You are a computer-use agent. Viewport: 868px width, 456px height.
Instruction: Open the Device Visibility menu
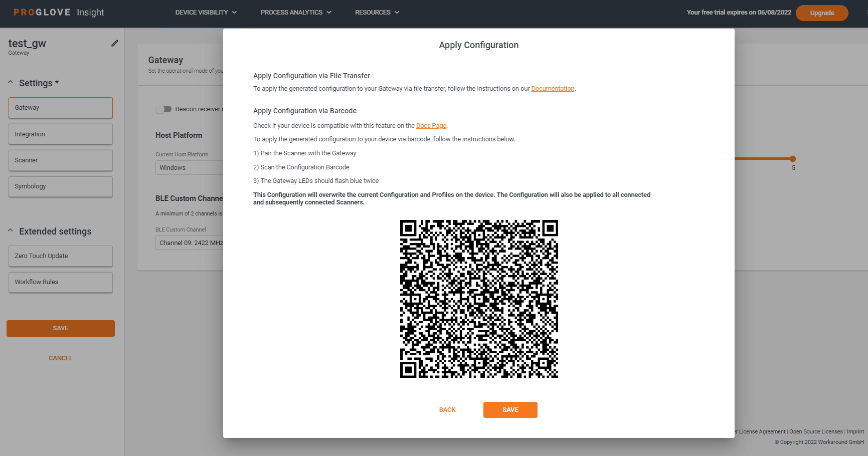pos(206,13)
